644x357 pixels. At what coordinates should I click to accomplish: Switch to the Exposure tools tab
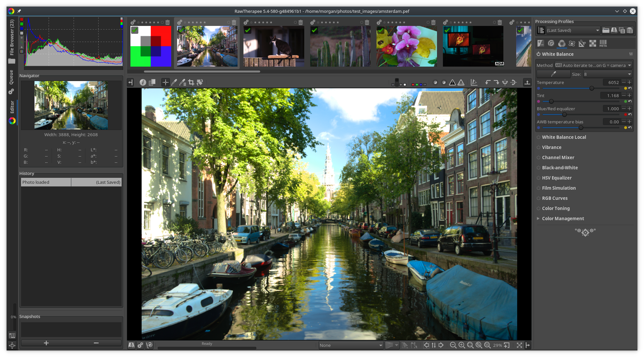[x=541, y=43]
